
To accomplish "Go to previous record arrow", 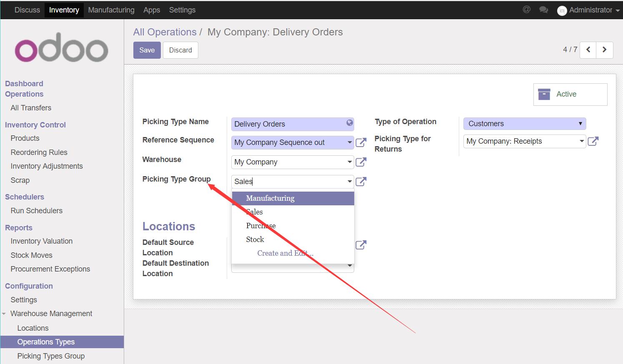I will (x=588, y=50).
